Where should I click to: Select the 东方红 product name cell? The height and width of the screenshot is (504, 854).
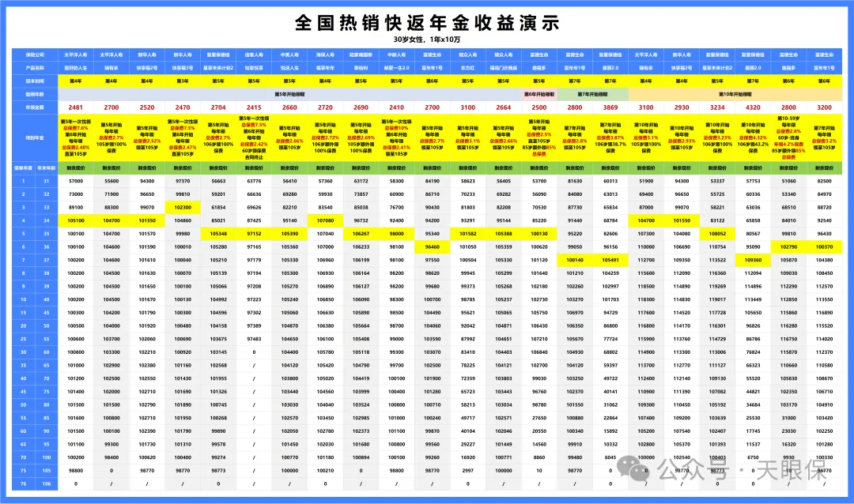click(466, 68)
